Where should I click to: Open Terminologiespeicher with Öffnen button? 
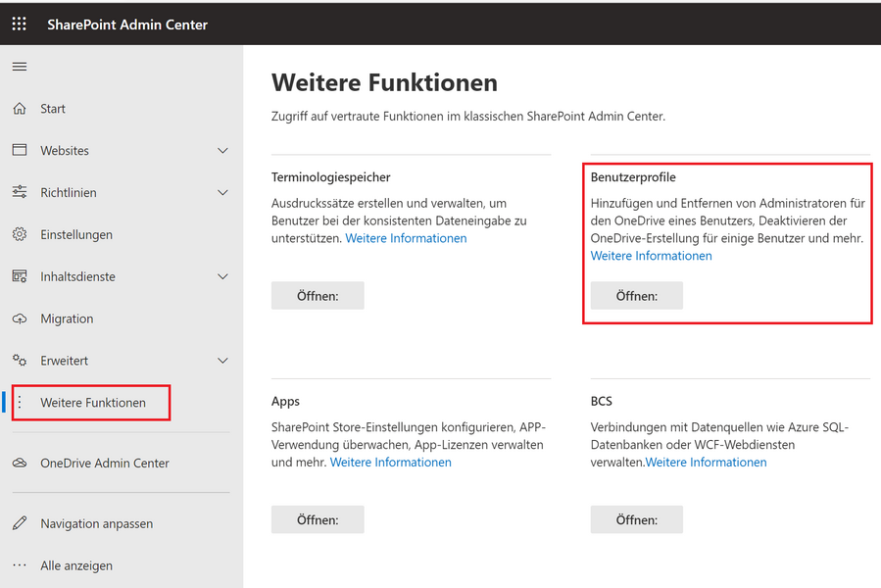[x=318, y=296]
